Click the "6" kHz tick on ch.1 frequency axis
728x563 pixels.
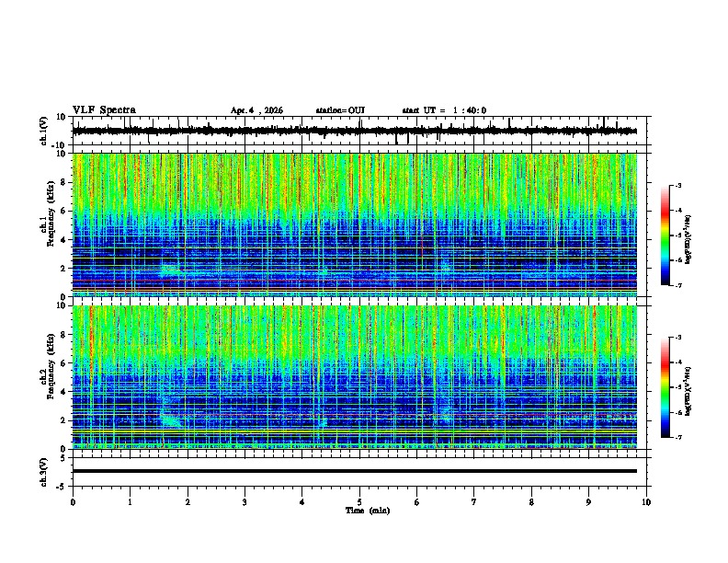coord(63,211)
